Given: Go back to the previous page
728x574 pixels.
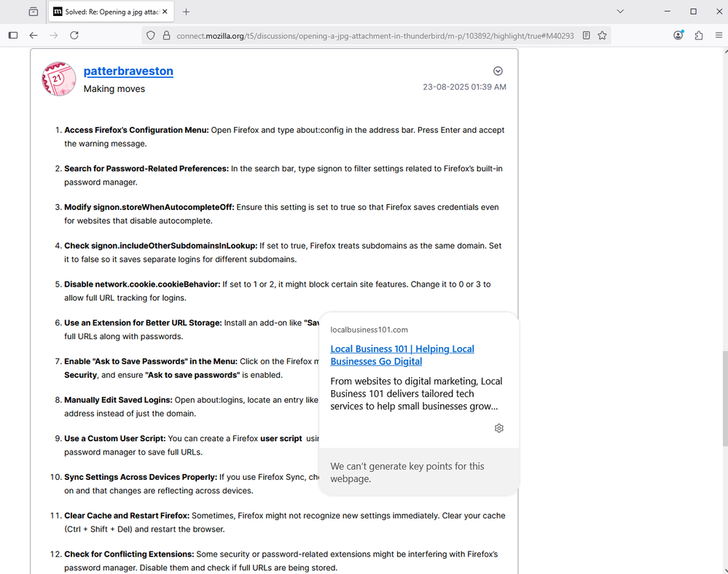Looking at the screenshot, I should pyautogui.click(x=34, y=35).
